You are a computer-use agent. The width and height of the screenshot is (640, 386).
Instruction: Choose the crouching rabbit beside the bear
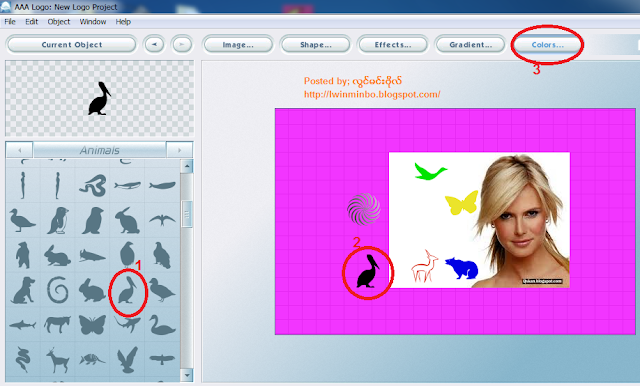(57, 256)
